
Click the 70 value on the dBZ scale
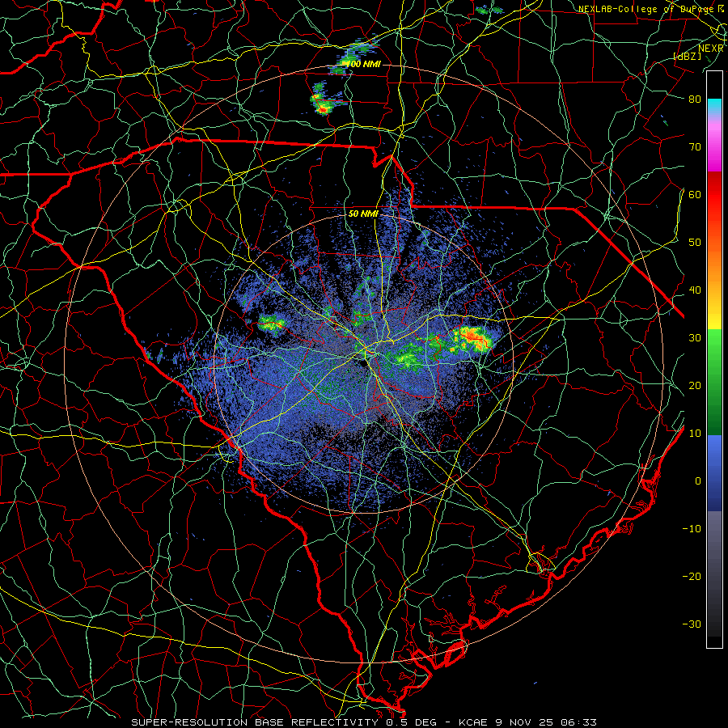pyautogui.click(x=695, y=146)
